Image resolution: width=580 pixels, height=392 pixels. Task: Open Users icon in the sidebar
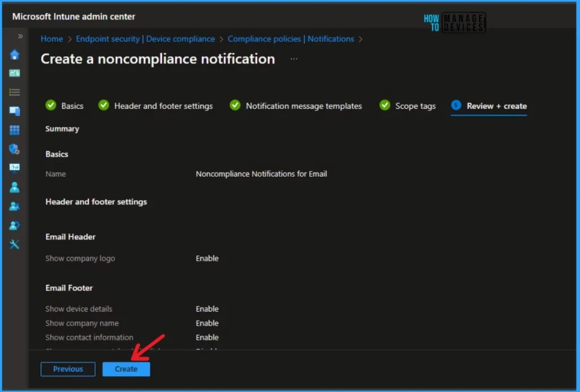point(14,187)
